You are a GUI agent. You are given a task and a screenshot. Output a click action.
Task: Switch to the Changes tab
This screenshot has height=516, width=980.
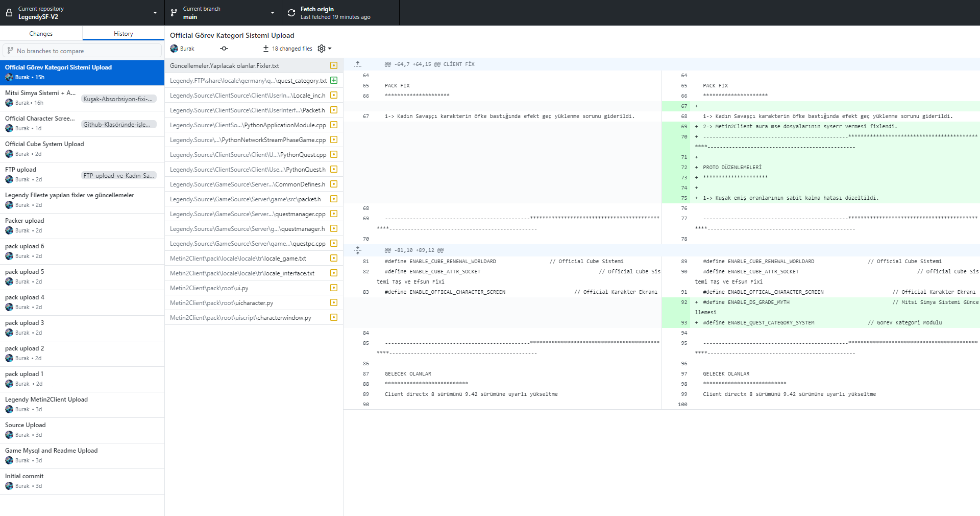(x=41, y=34)
